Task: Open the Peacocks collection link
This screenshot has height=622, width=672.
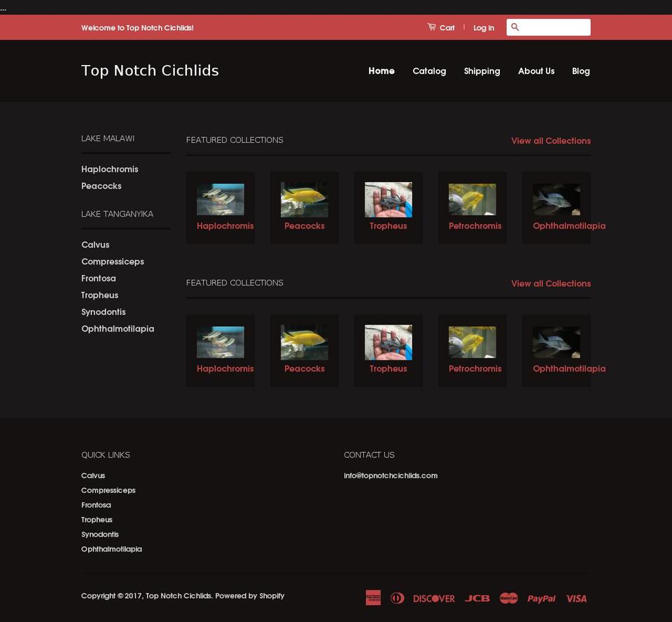Action: click(304, 225)
